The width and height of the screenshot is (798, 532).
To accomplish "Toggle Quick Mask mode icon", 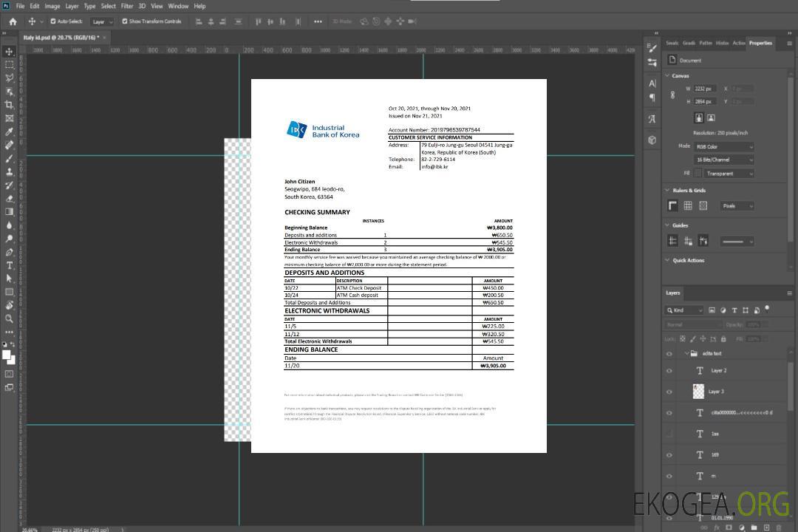I will click(9, 374).
